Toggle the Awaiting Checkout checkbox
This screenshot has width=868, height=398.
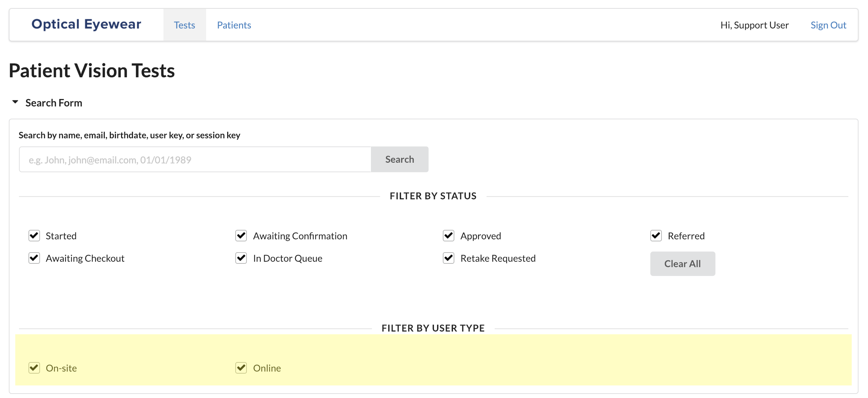click(34, 258)
